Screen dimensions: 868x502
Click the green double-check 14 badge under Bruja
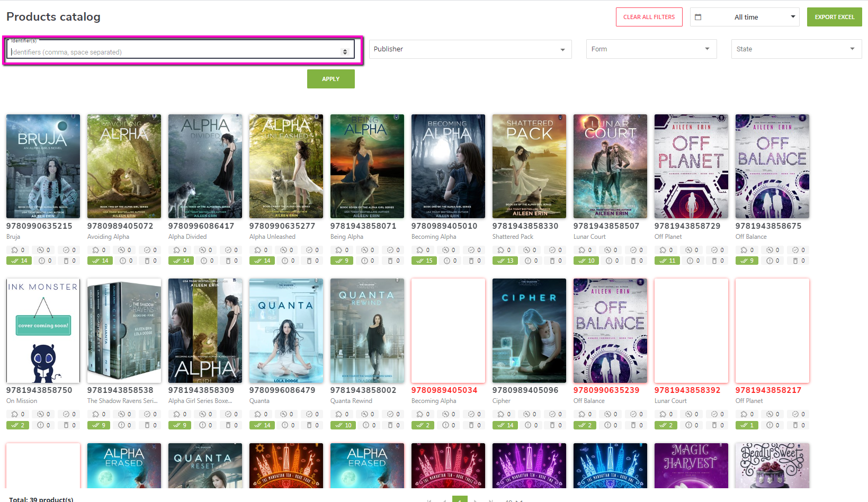[19, 261]
